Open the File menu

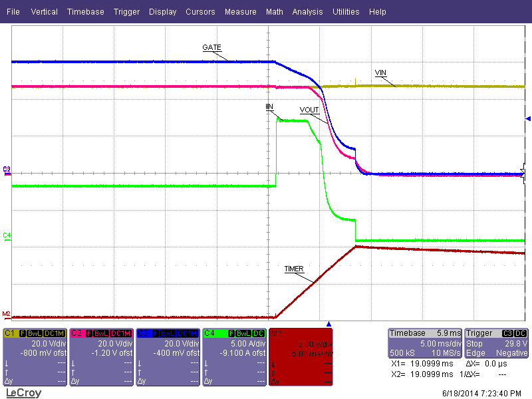(13, 12)
